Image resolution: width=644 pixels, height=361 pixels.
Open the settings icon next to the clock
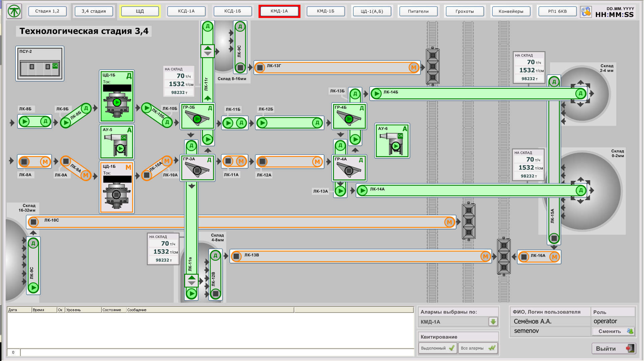tap(586, 12)
